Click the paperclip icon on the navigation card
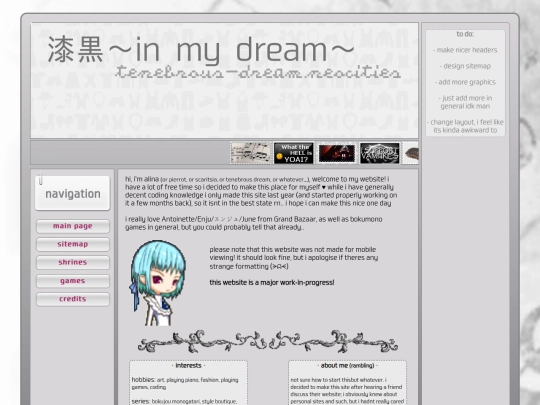 pos(40,179)
